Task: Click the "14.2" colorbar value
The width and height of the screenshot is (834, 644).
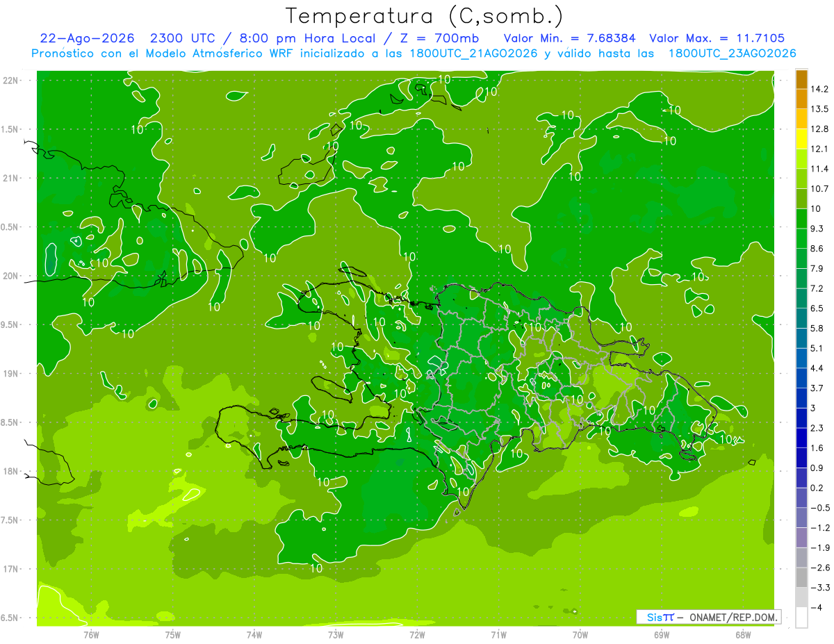Action: [x=819, y=89]
